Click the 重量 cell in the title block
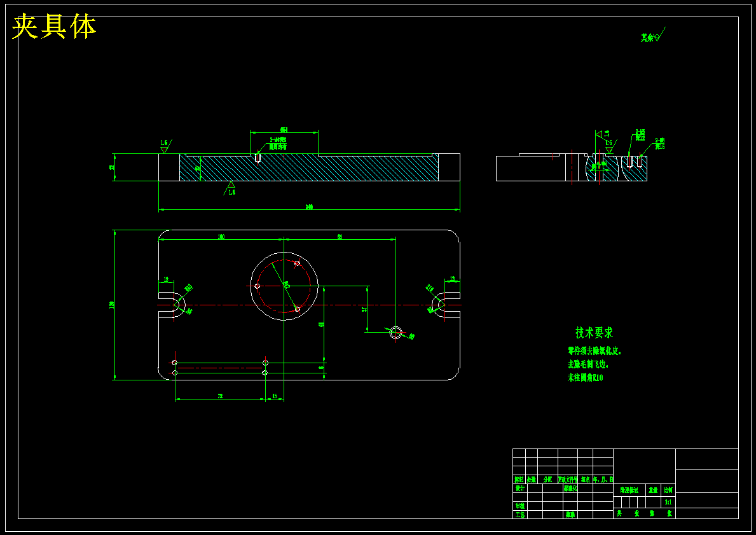This screenshot has width=756, height=535. tap(653, 490)
